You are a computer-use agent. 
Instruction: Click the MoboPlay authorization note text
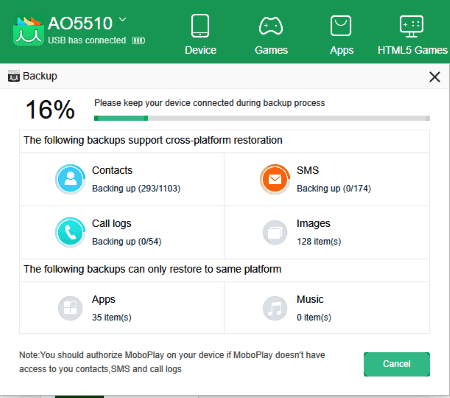pyautogui.click(x=172, y=362)
